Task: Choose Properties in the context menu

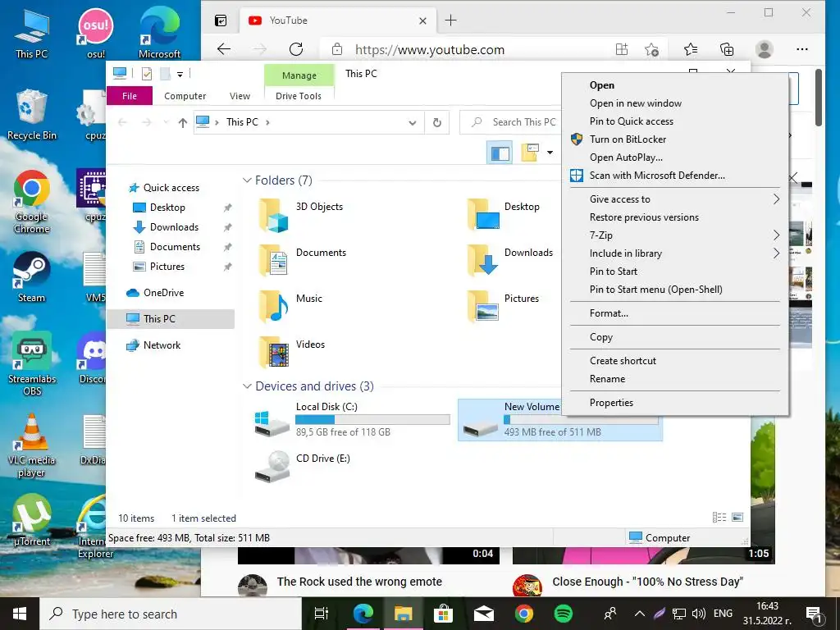Action: tap(675, 403)
